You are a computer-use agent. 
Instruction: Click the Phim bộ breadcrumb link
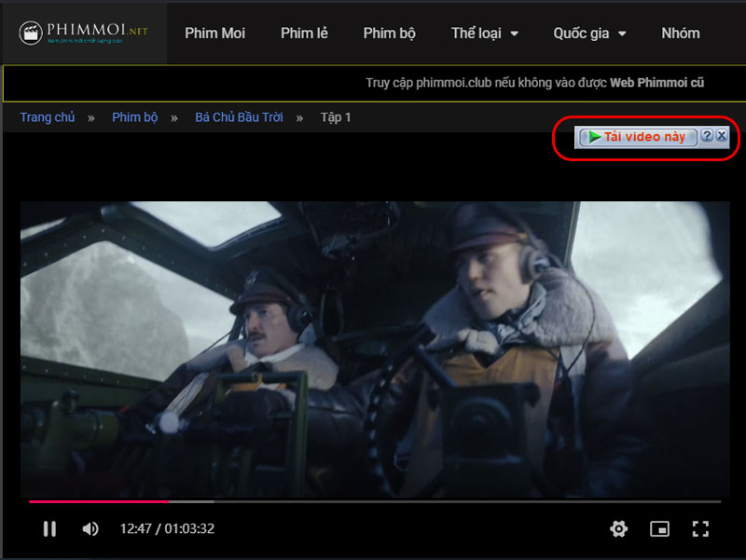tap(134, 117)
